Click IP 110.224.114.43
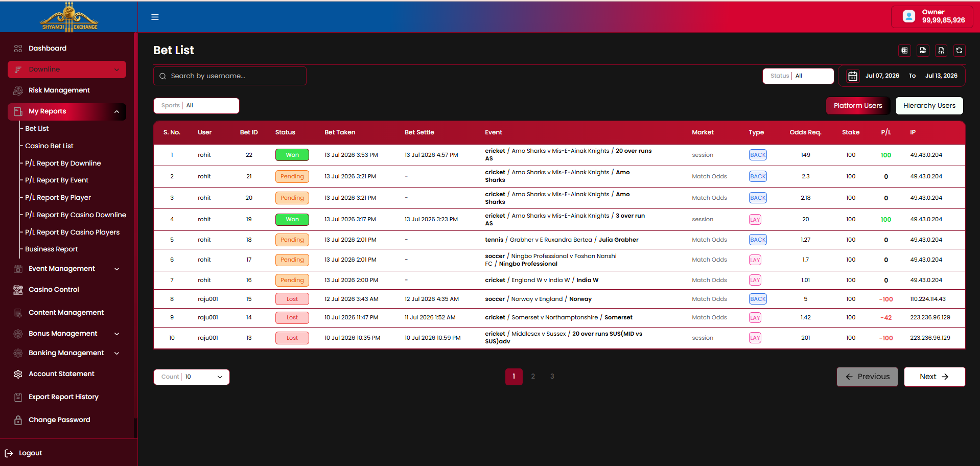This screenshot has width=980, height=466. click(928, 299)
